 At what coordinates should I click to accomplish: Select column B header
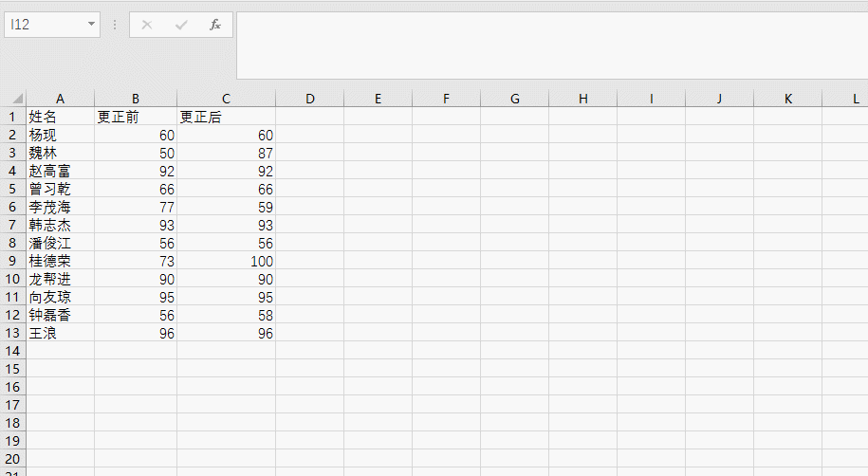click(x=135, y=99)
